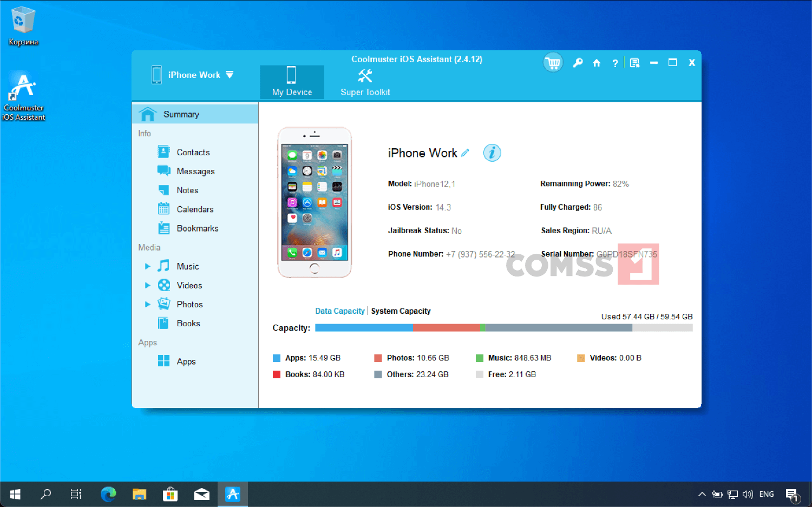This screenshot has height=507, width=812.
Task: Click the orange Videos legend swatch
Action: coord(581,358)
